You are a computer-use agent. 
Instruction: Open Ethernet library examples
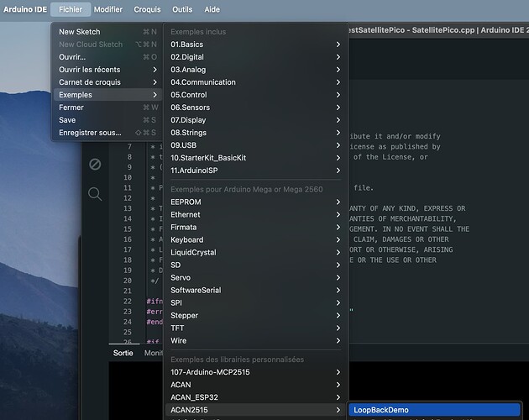coord(256,214)
